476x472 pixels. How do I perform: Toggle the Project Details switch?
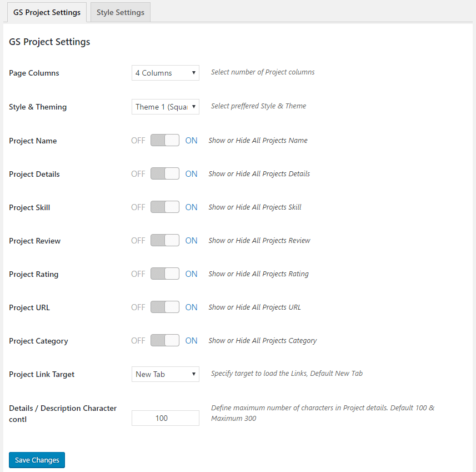tap(165, 173)
